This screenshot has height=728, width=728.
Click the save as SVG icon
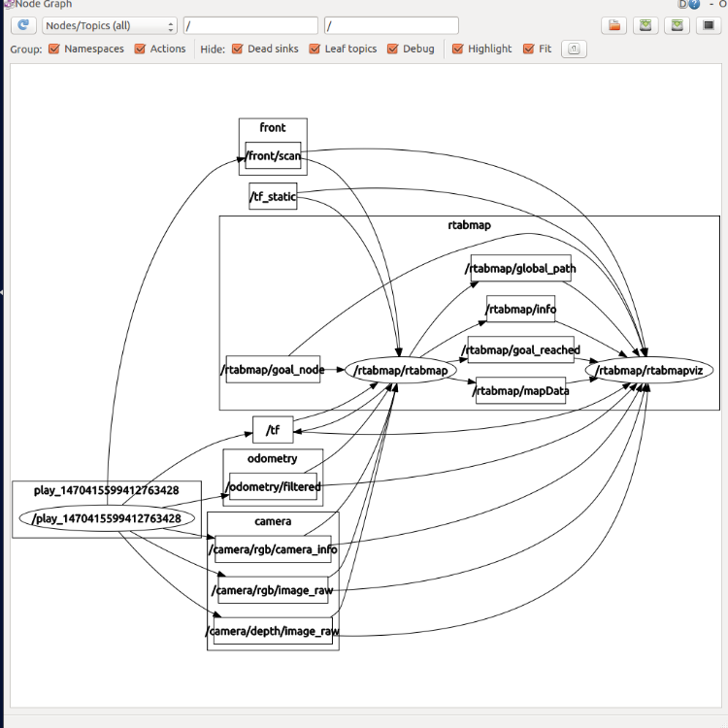pos(678,25)
